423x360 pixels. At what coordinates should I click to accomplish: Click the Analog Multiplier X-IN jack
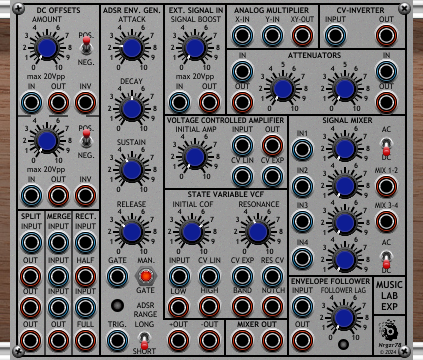point(242,35)
